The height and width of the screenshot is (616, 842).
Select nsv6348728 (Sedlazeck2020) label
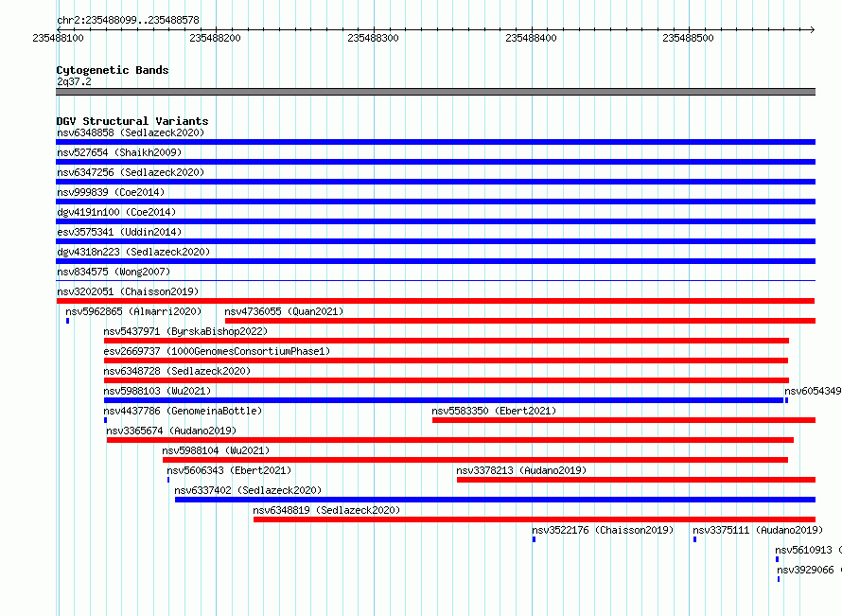tap(177, 371)
